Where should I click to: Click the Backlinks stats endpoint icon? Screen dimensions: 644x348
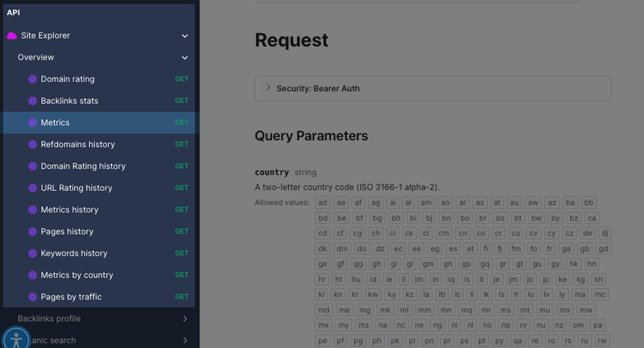click(33, 101)
